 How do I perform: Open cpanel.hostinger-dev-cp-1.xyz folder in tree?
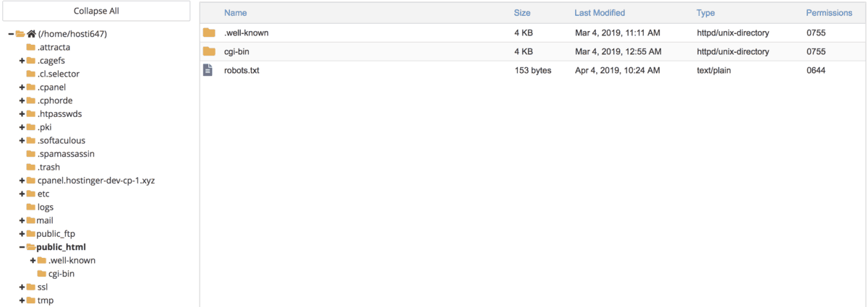(x=95, y=181)
